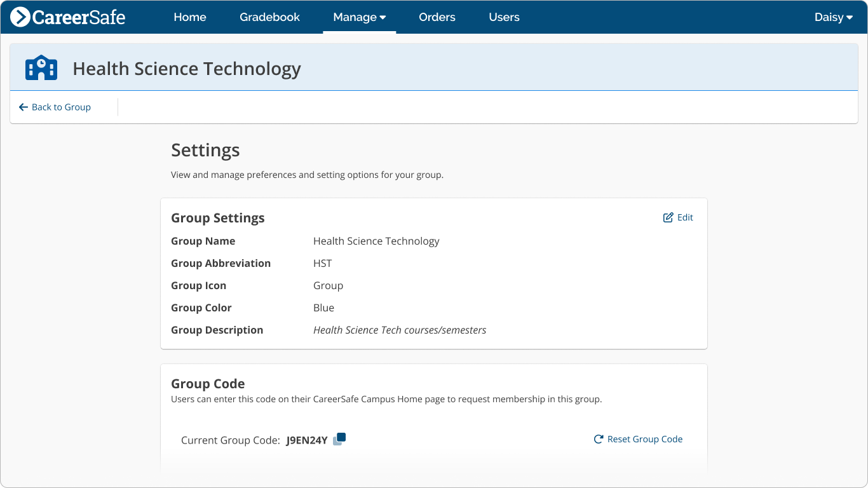
Task: Navigate to the Users section
Action: (x=504, y=17)
